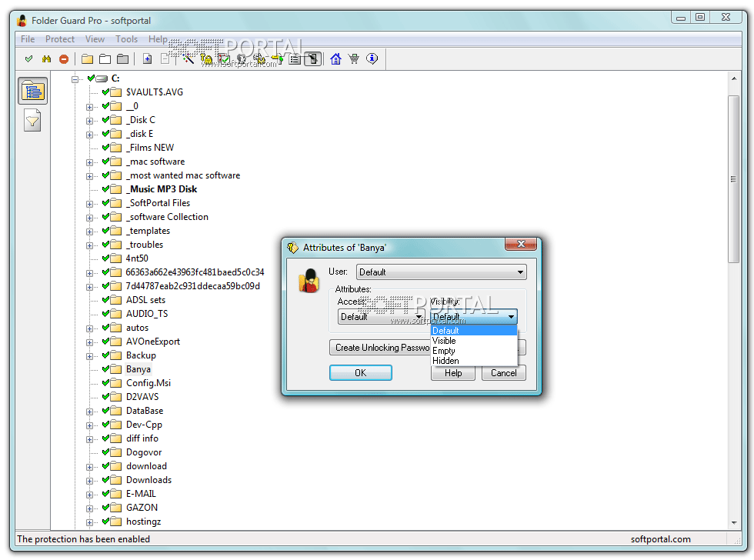
Task: Click the green check beside _Films NEW
Action: pos(106,147)
